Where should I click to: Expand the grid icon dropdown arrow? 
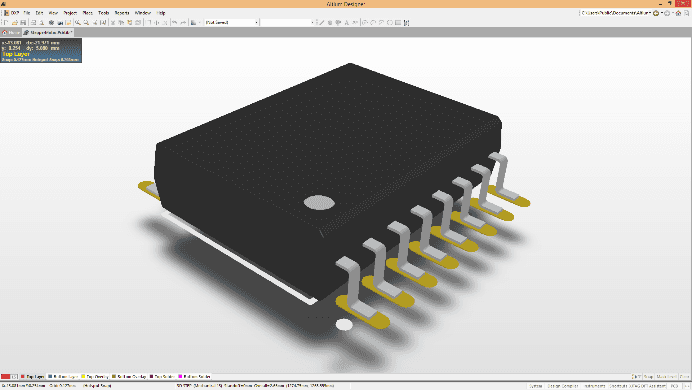click(199, 22)
